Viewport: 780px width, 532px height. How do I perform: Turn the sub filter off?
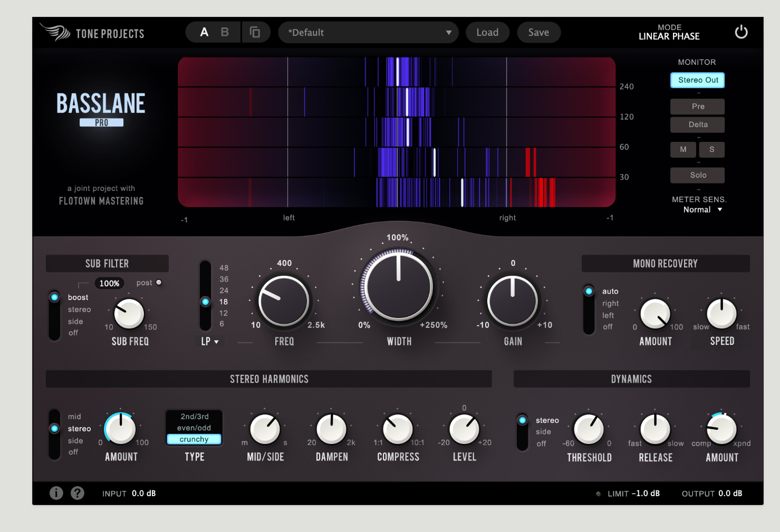[73, 333]
